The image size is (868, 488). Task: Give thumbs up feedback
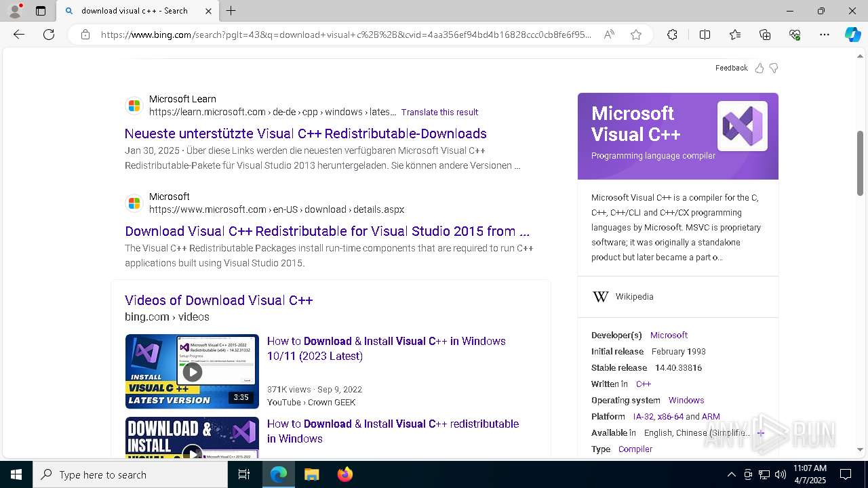(x=759, y=68)
